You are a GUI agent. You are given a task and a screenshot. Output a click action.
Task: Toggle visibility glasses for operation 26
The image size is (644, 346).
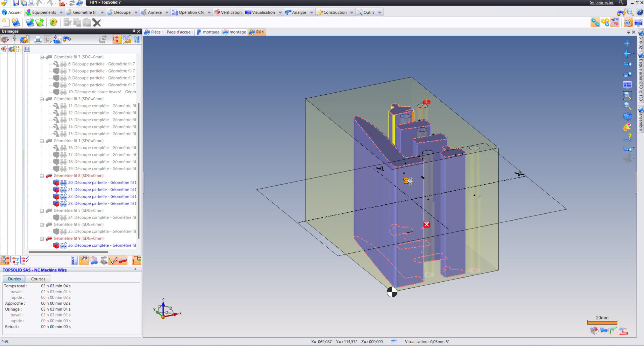[63, 245]
